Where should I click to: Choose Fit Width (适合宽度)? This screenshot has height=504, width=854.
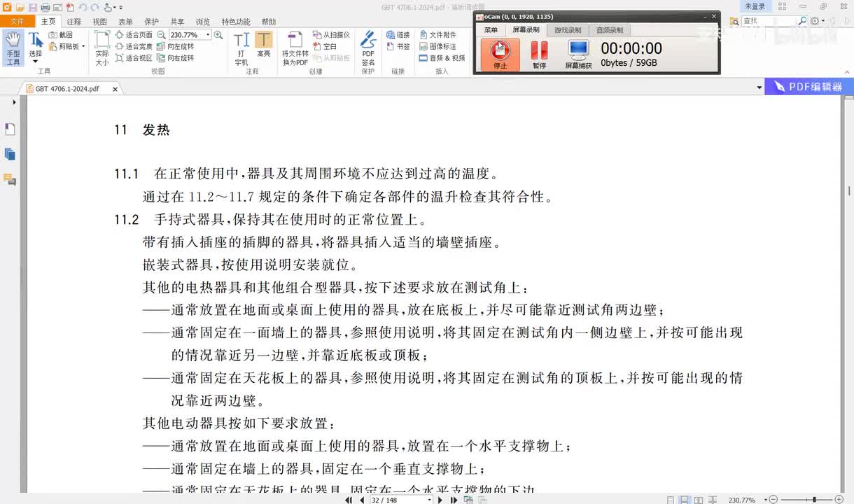click(x=134, y=46)
